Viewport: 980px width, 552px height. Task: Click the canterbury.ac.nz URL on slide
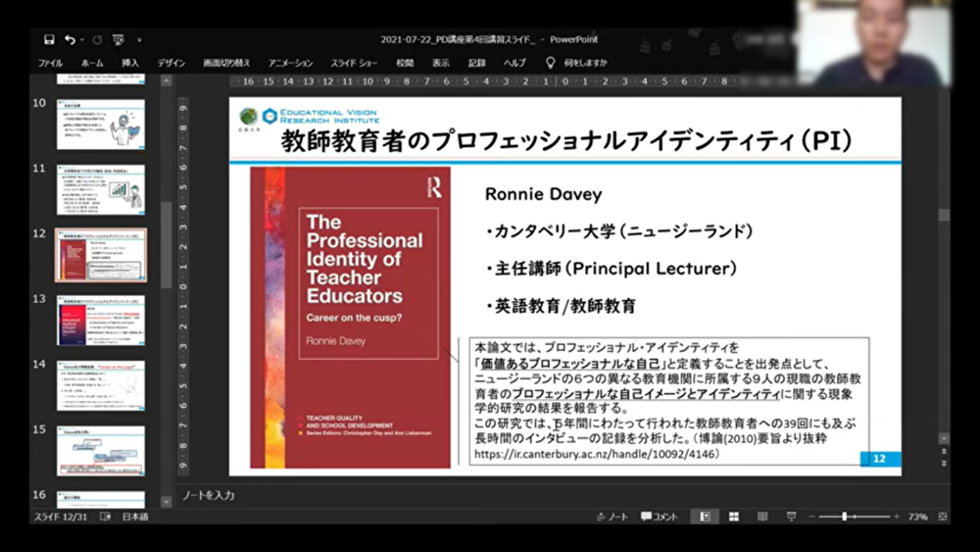597,455
